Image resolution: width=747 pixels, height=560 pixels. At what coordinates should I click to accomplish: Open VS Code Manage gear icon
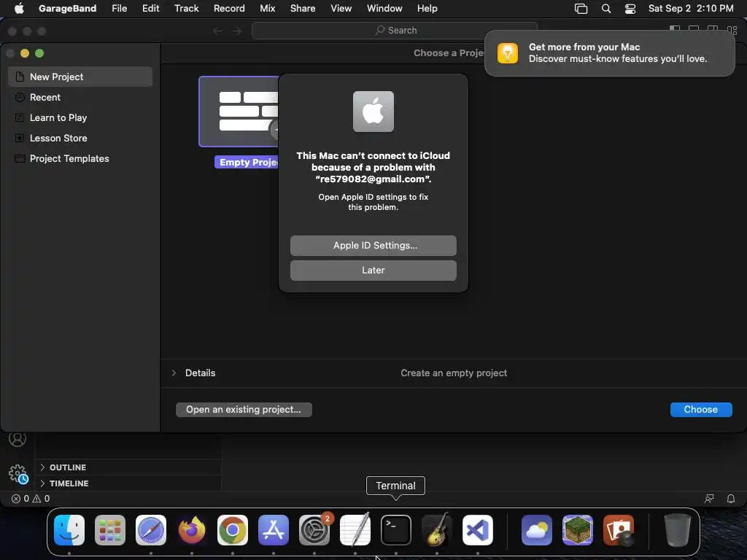click(18, 474)
